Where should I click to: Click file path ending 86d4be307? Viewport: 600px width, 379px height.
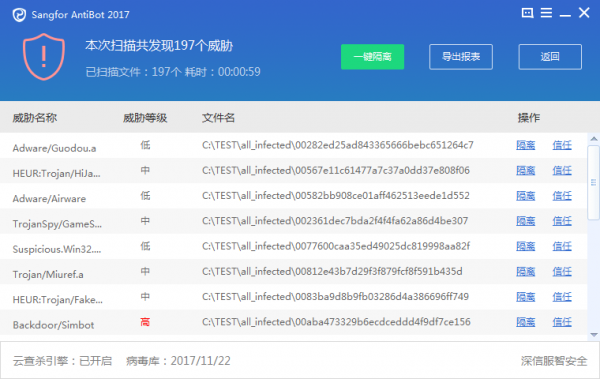335,221
